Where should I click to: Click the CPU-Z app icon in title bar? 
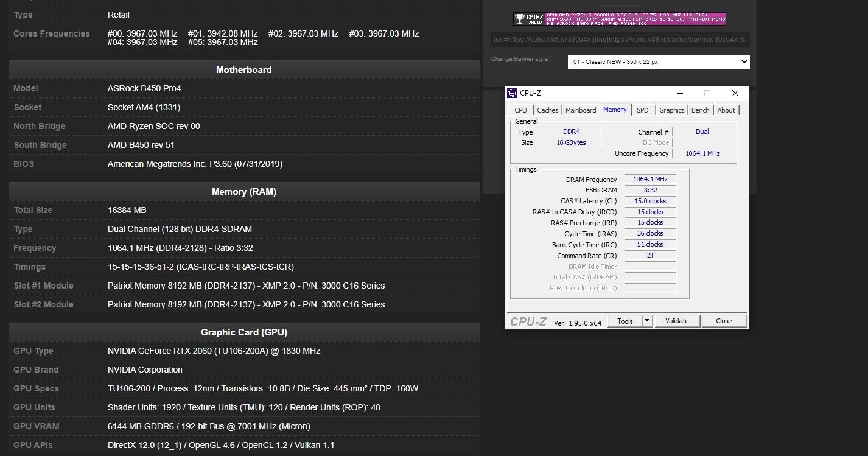point(512,93)
